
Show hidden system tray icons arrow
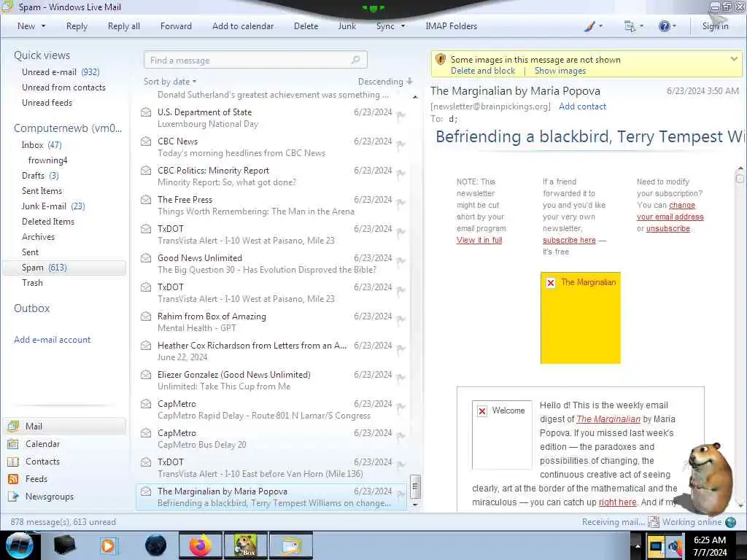click(638, 545)
